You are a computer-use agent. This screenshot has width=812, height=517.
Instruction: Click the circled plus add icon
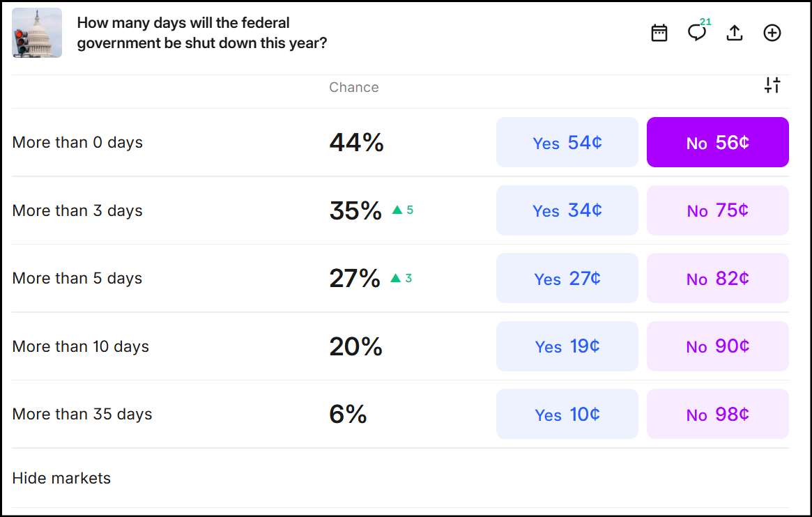[x=772, y=33]
